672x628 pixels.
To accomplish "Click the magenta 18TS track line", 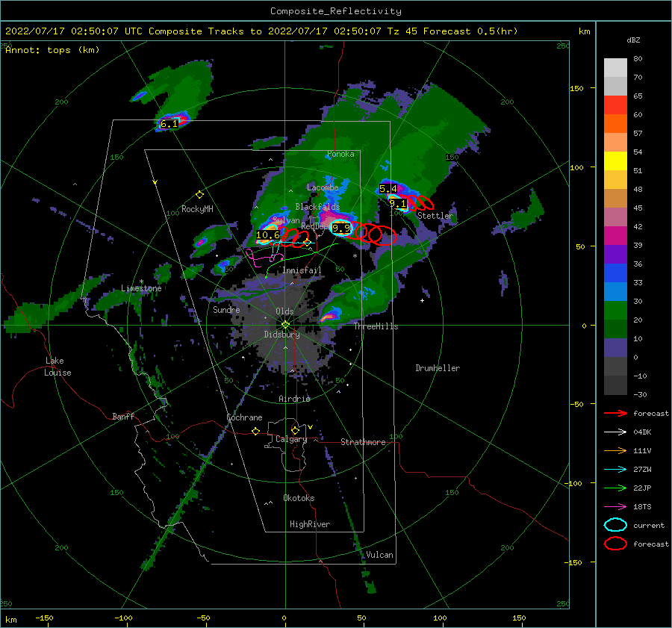I will [264, 258].
